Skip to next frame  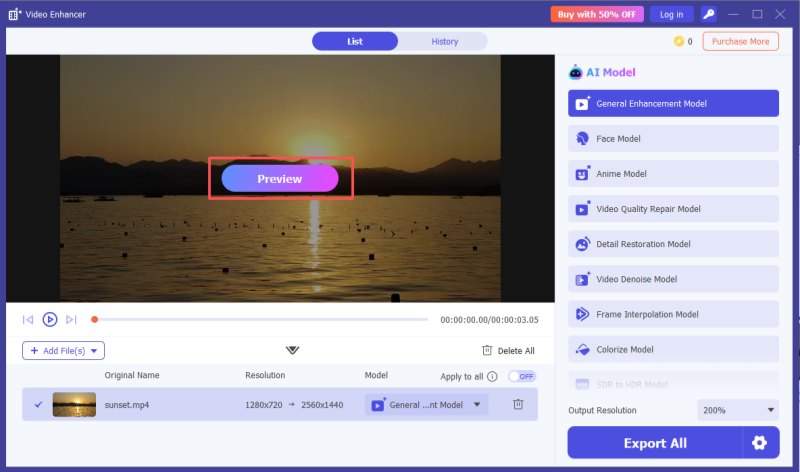71,319
